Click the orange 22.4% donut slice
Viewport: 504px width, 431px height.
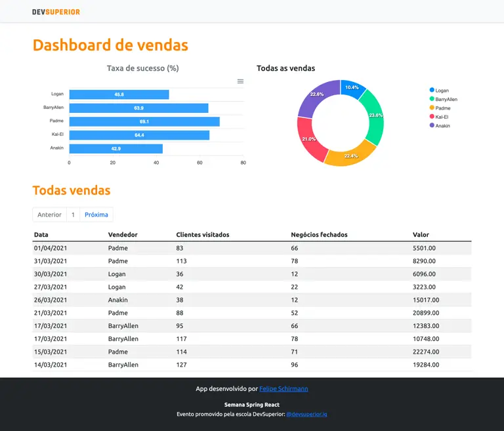click(350, 156)
